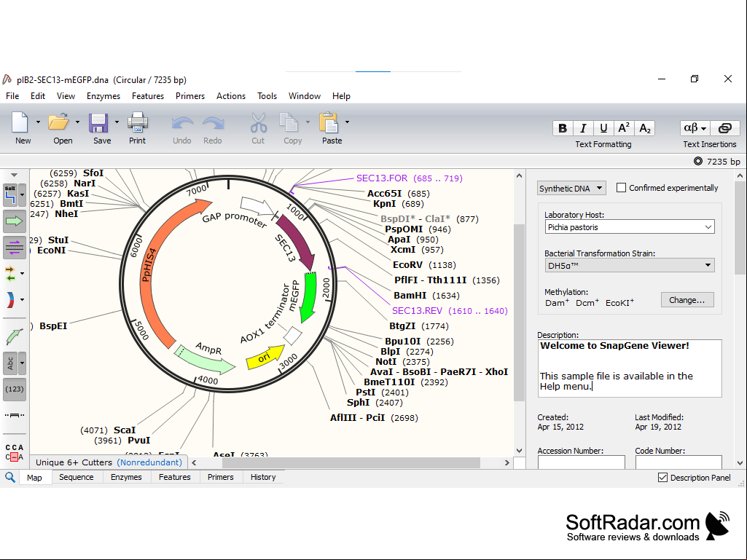The image size is (747, 560).
Task: Toggle the show features green arrow button
Action: [15, 221]
